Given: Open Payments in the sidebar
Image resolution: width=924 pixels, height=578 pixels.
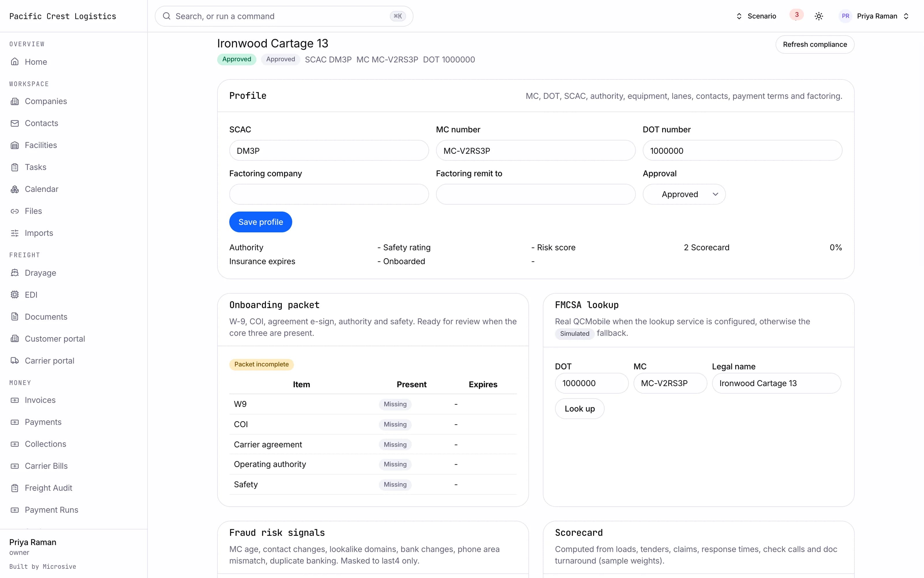Looking at the screenshot, I should [x=43, y=422].
